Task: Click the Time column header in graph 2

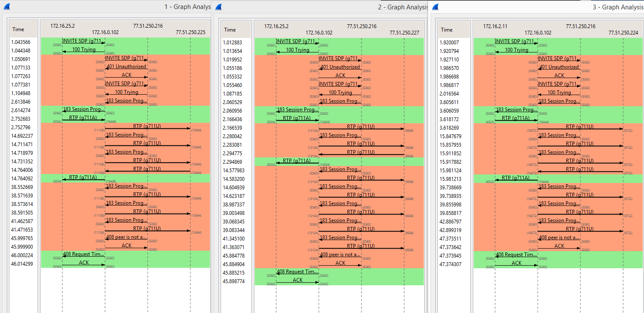Action: [230, 30]
